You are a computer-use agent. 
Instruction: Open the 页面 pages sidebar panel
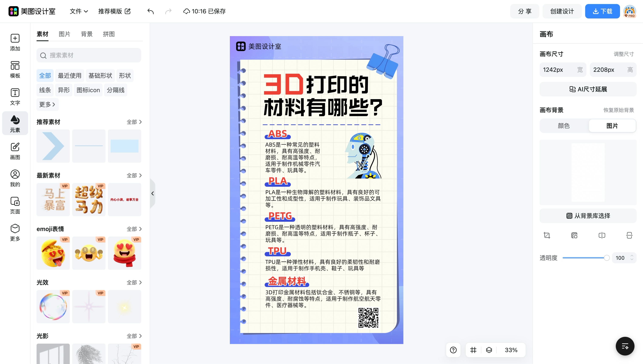coord(15,206)
